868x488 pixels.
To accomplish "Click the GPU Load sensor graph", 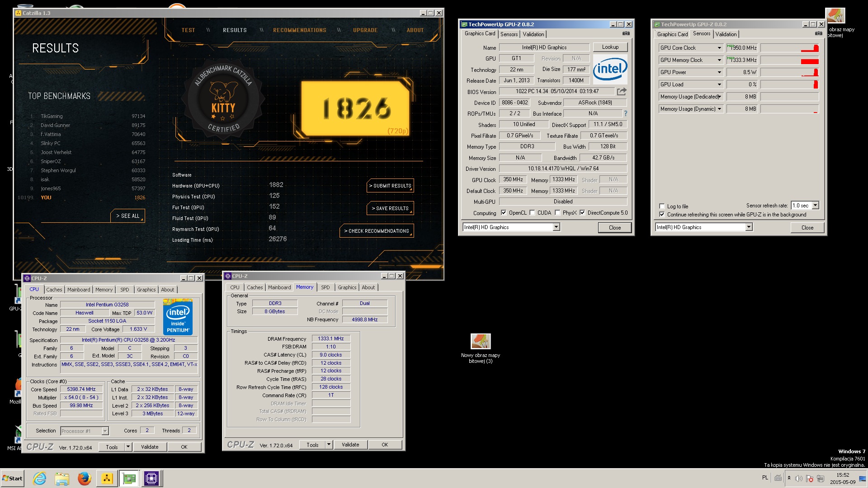I will coord(789,84).
